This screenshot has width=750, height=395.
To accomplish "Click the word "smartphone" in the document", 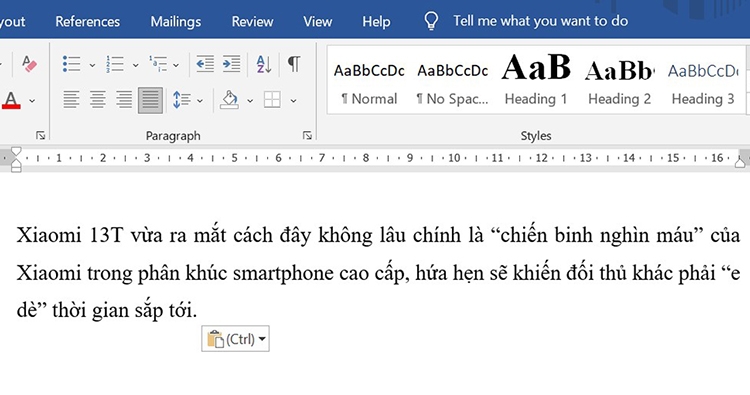I will click(x=283, y=274).
